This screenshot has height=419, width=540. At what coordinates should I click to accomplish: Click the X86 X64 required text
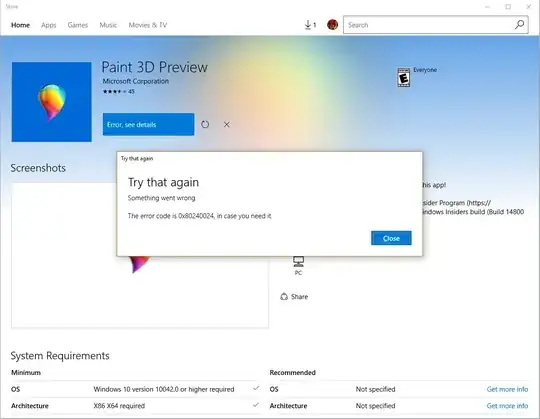coord(119,406)
